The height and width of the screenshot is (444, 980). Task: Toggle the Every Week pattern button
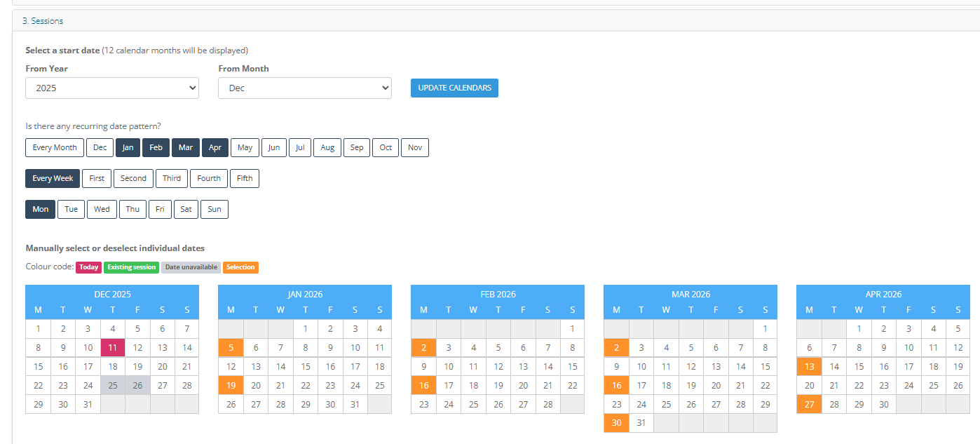[53, 178]
